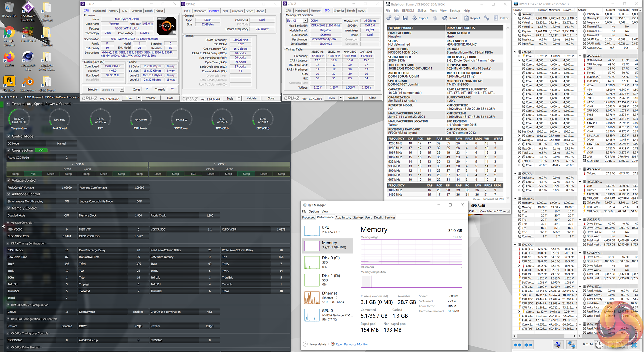Collapse the Memory Control section in Ryzen Master

(9, 208)
